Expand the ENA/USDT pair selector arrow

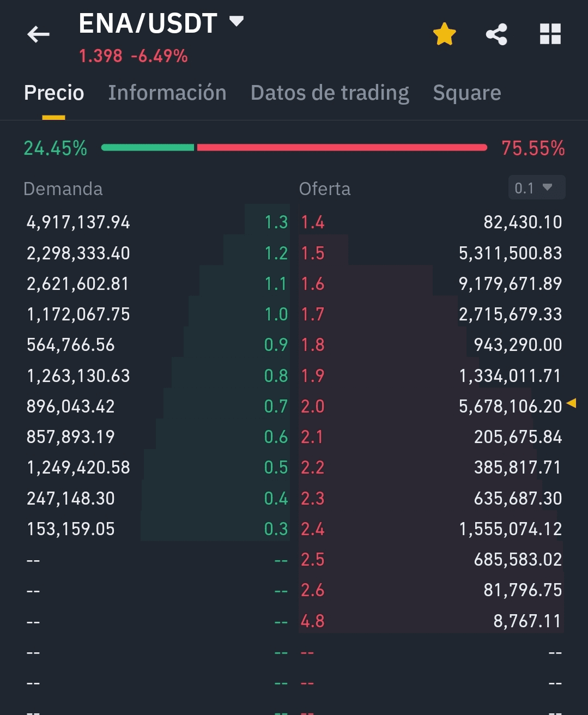pyautogui.click(x=237, y=21)
